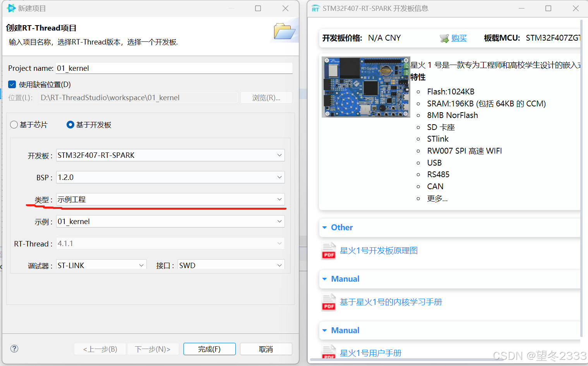Open the 星火1号开发板原理图 link

click(379, 250)
